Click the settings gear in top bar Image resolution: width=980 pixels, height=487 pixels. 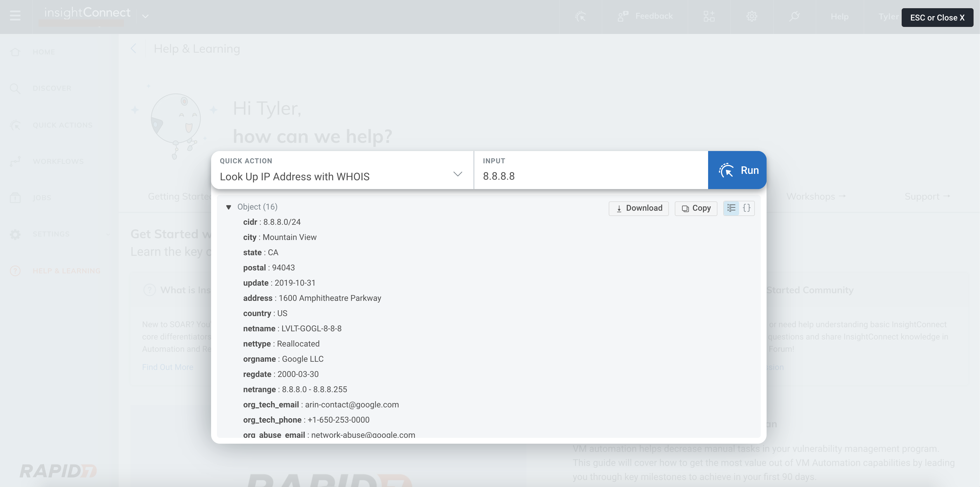coord(751,16)
